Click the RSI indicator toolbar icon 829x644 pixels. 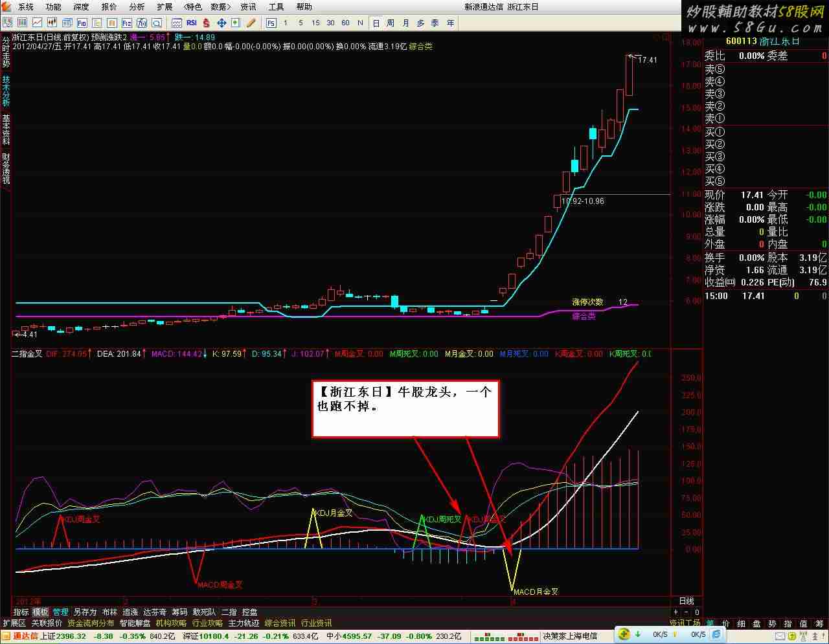(191, 23)
